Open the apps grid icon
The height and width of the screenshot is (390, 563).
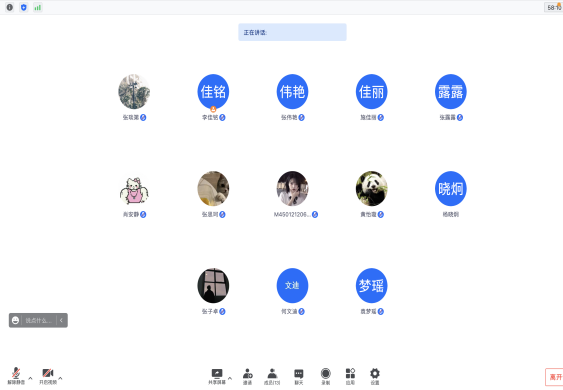[x=350, y=376]
